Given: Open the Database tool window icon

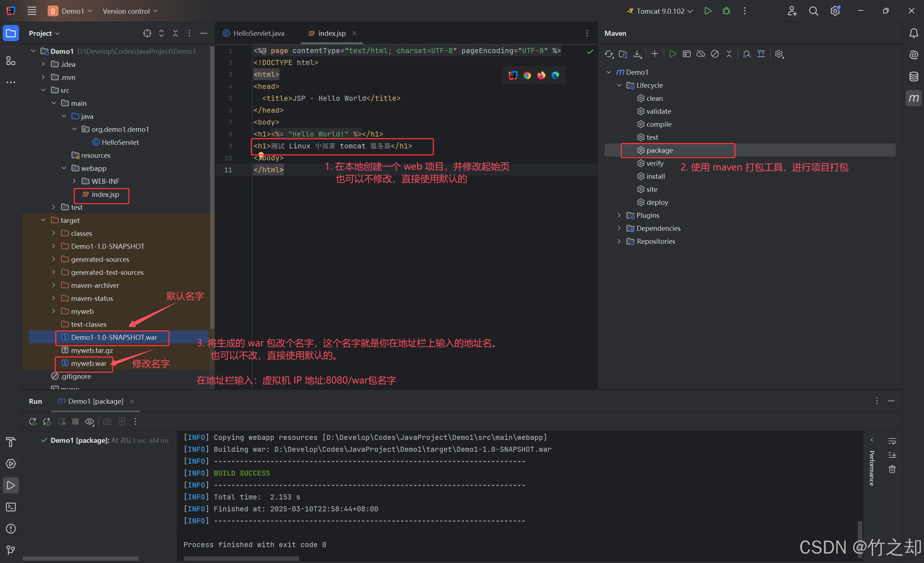Looking at the screenshot, I should tap(914, 77).
